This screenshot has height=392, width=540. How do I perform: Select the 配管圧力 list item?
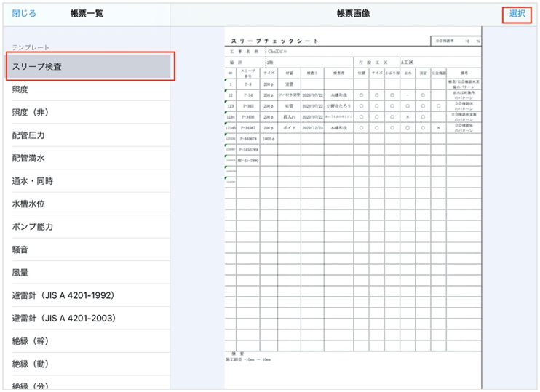pyautogui.click(x=86, y=135)
